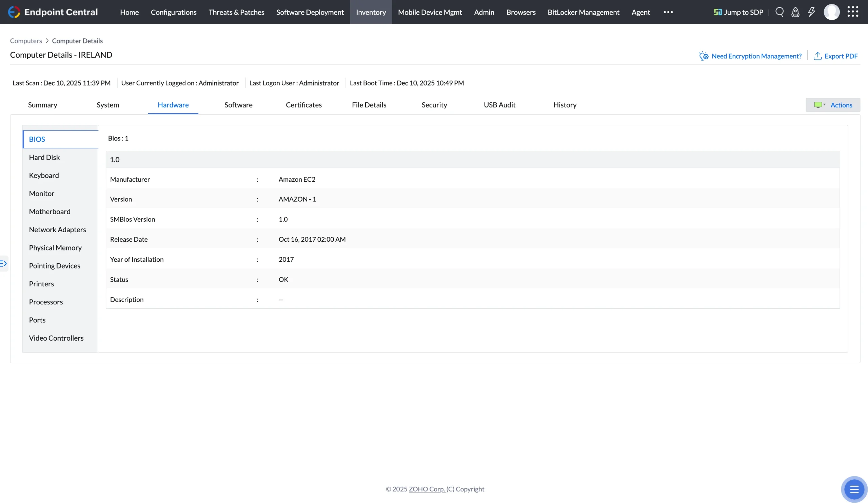
Task: Open Threats & Patches menu
Action: coord(236,12)
